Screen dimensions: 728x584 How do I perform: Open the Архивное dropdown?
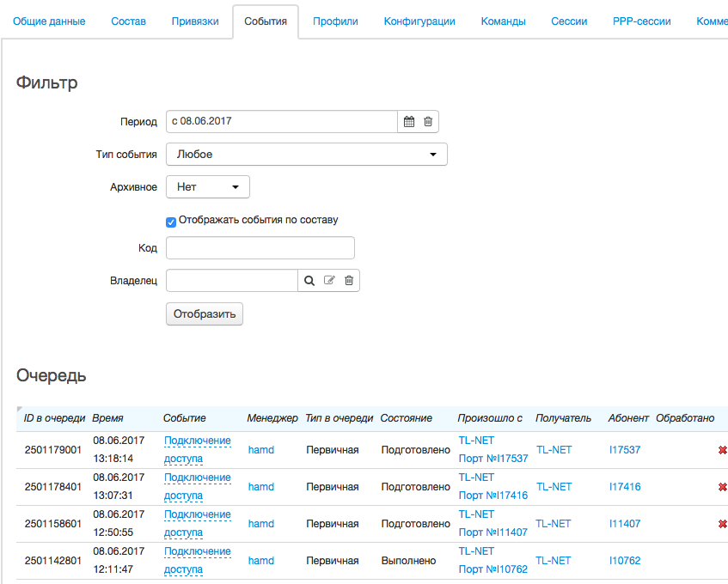tap(207, 187)
